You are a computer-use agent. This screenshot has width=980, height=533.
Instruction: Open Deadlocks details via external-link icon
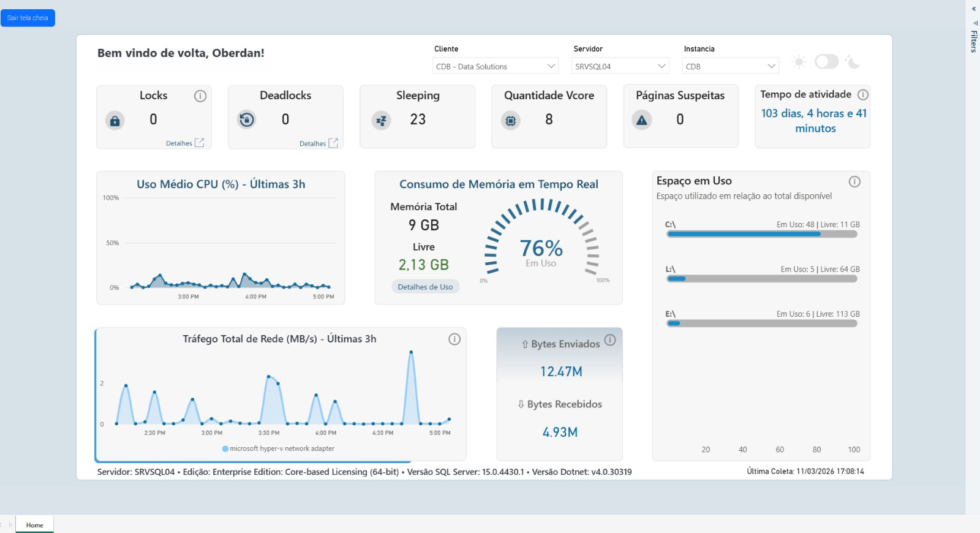pyautogui.click(x=333, y=143)
